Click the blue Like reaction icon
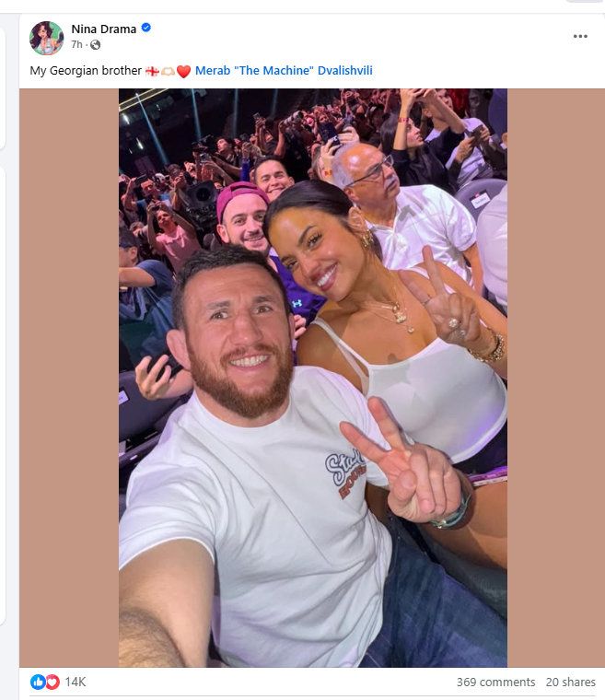 click(38, 682)
